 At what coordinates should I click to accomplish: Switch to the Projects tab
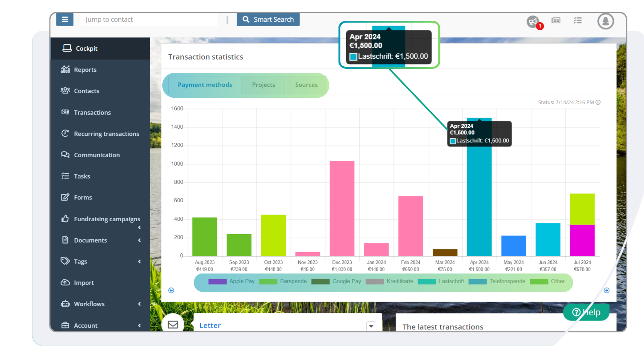264,85
